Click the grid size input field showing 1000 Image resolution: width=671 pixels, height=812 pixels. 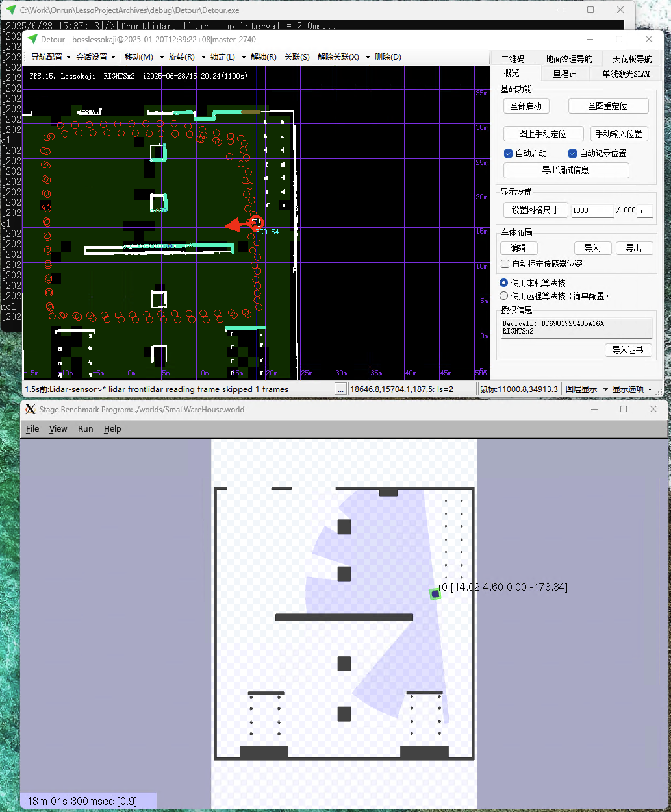tap(592, 210)
